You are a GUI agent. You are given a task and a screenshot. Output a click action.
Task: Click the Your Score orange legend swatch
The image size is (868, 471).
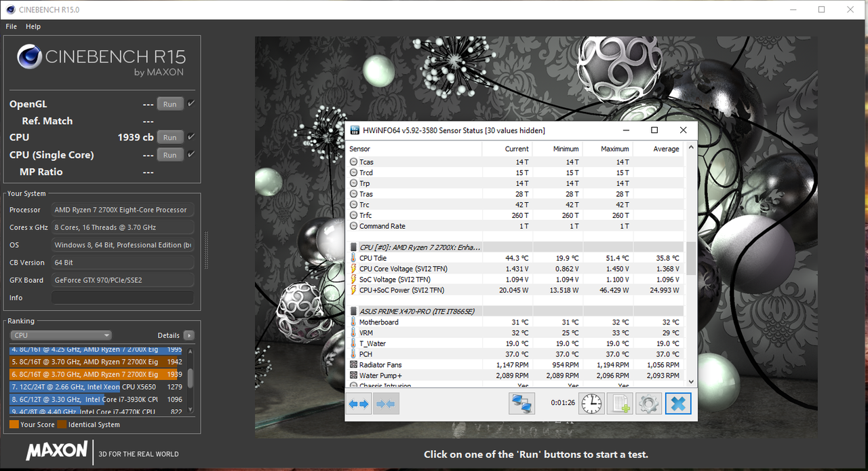(x=14, y=425)
